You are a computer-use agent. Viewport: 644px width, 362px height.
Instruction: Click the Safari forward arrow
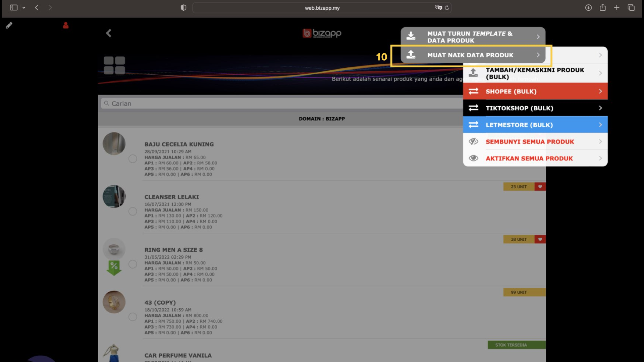tap(50, 7)
